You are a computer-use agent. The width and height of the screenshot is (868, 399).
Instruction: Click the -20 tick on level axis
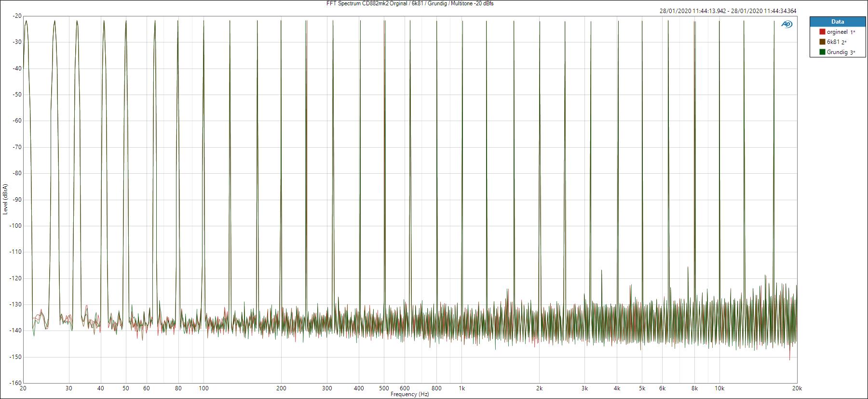(16, 16)
